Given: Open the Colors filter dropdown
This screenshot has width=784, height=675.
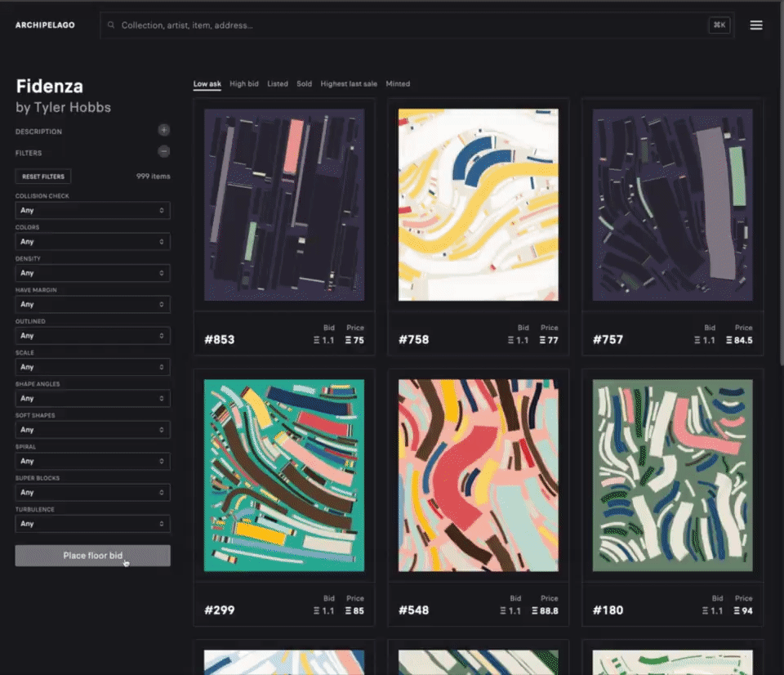Looking at the screenshot, I should click(92, 242).
